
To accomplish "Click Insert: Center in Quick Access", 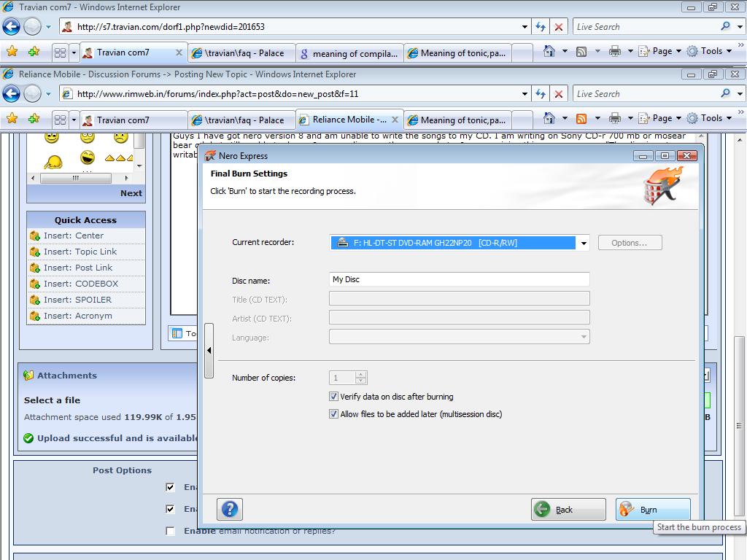I will (x=74, y=236).
